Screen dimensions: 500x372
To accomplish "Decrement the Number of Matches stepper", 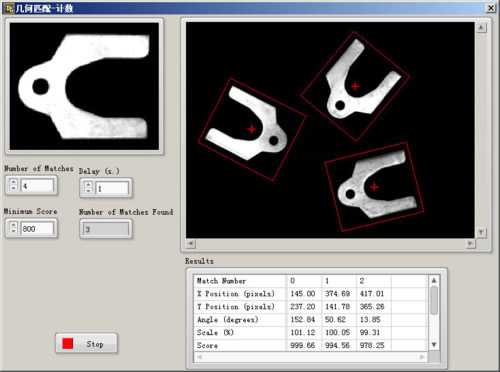I will point(13,188).
